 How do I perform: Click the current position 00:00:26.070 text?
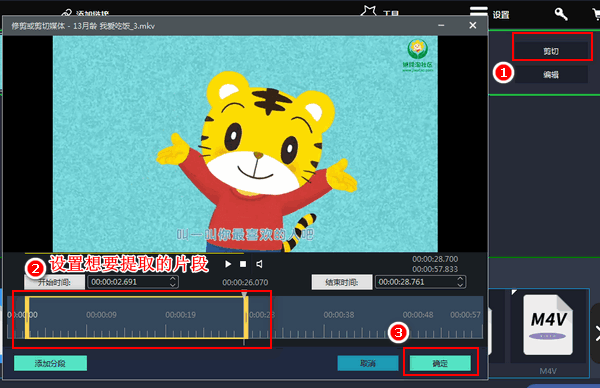[x=245, y=282]
